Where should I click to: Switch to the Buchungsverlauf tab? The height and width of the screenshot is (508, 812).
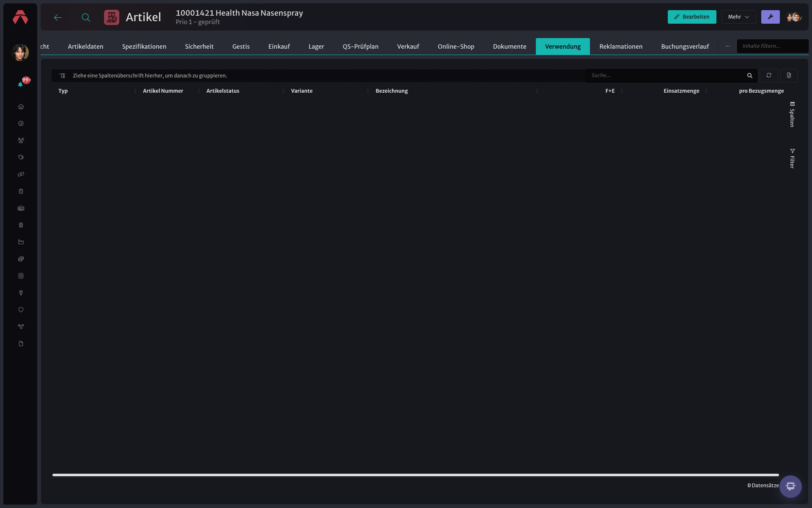coord(685,47)
